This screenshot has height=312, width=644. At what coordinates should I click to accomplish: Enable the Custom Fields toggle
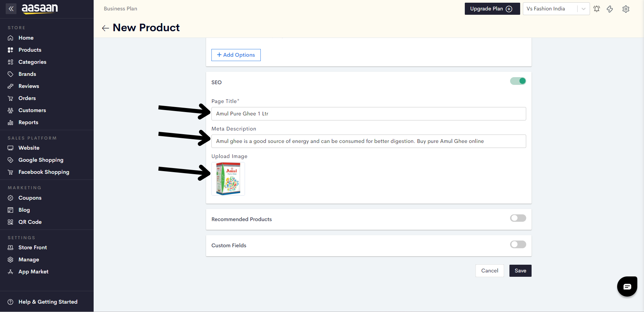pyautogui.click(x=518, y=244)
